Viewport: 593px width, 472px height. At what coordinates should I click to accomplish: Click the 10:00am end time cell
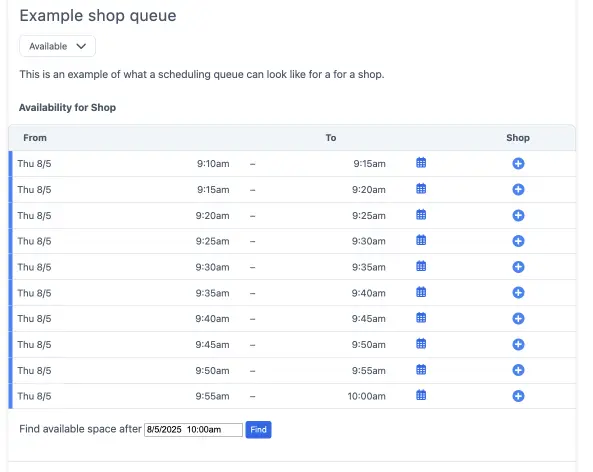tap(366, 396)
